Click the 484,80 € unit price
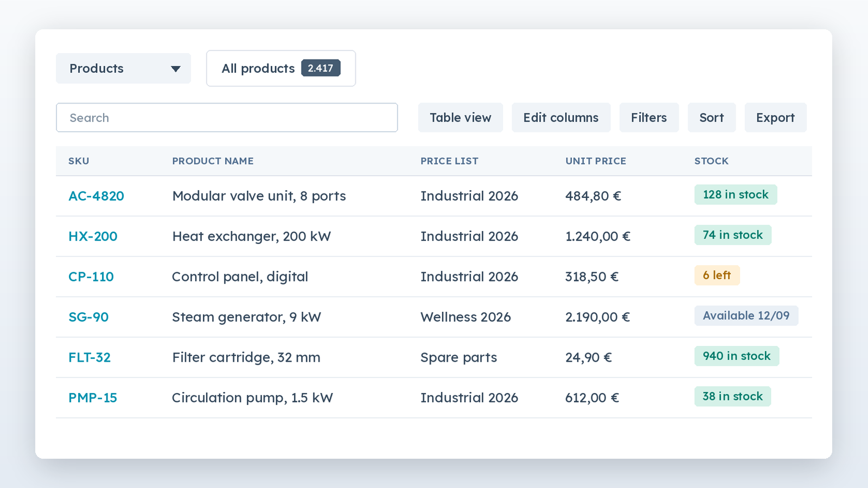The image size is (868, 488). (593, 196)
